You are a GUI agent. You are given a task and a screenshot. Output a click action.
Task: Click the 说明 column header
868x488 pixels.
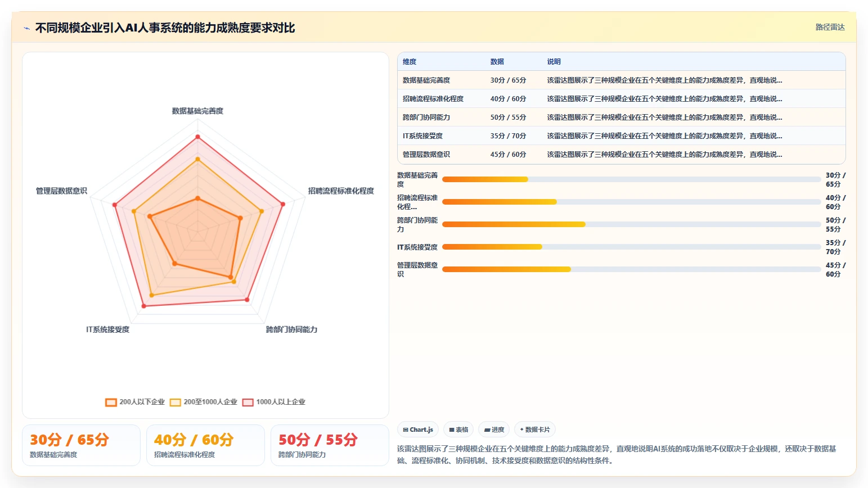tap(554, 62)
